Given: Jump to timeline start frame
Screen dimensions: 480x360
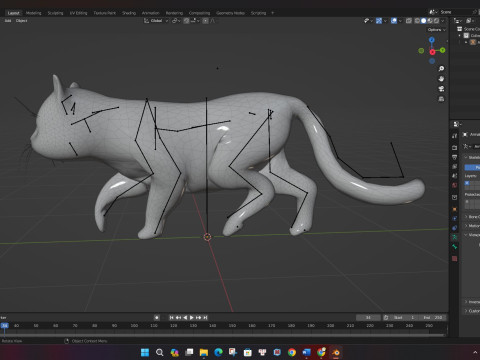Looking at the screenshot, I should [x=171, y=318].
